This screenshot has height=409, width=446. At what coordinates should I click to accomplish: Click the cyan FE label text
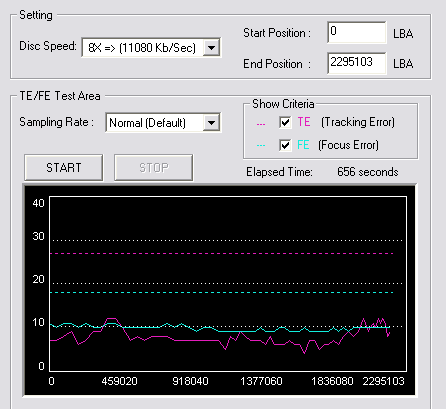point(303,145)
